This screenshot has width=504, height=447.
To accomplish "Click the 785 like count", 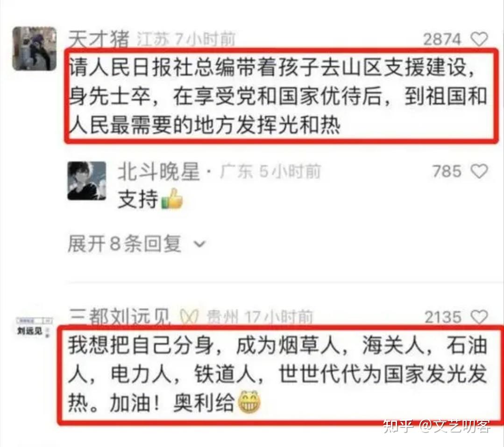I will 447,171.
